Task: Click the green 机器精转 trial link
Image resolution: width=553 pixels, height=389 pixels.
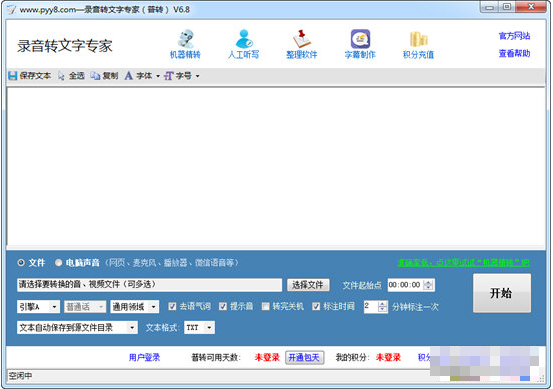Action: click(x=463, y=263)
